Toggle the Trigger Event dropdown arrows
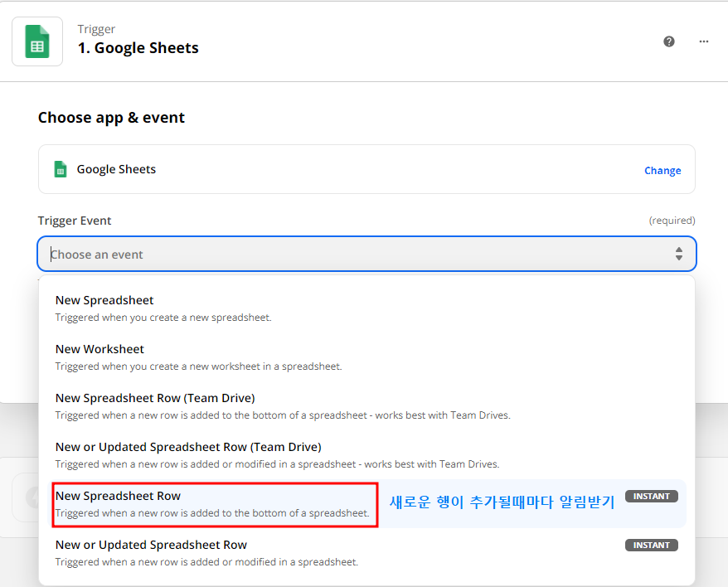The height and width of the screenshot is (587, 728). tap(678, 254)
